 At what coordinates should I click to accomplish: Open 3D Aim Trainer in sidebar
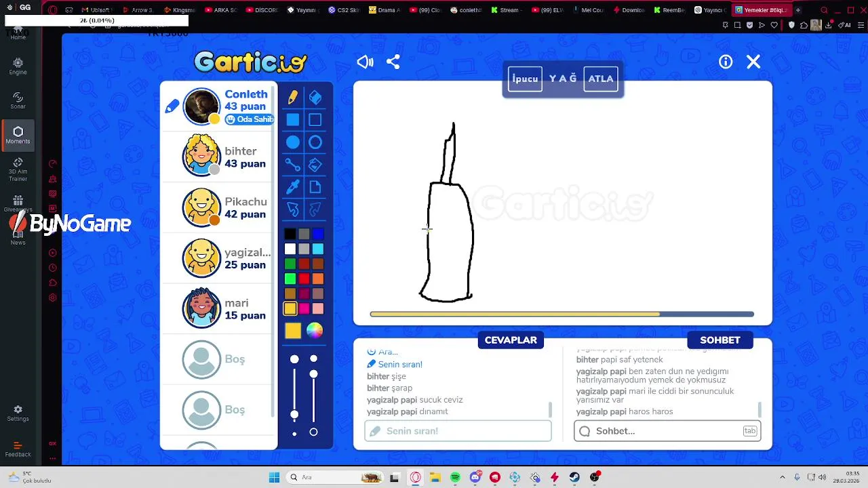click(18, 170)
